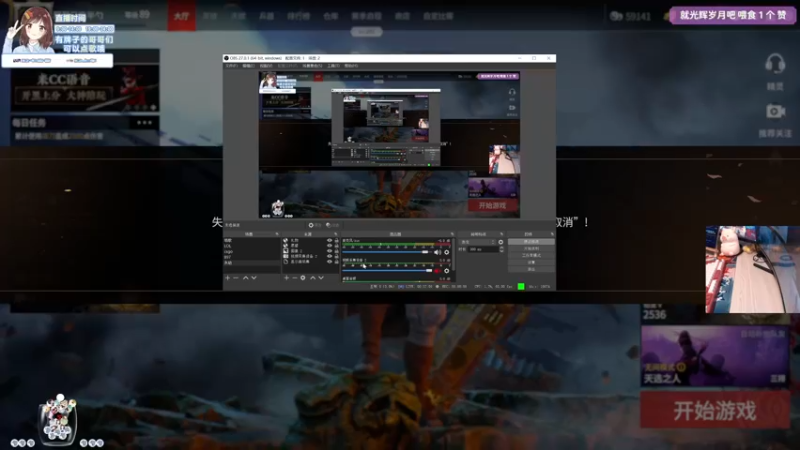
Task: Click the Scene Transitions dock pop-out icon
Action: [502, 234]
